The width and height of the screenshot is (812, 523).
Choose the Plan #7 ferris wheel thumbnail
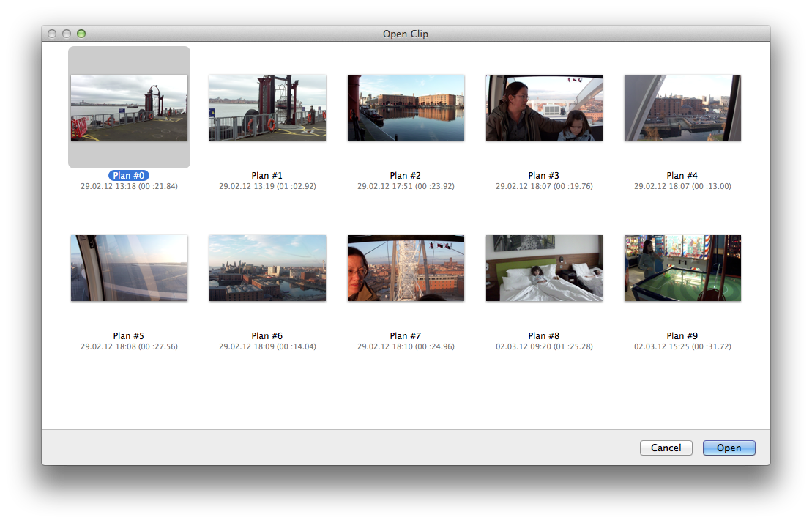click(406, 268)
